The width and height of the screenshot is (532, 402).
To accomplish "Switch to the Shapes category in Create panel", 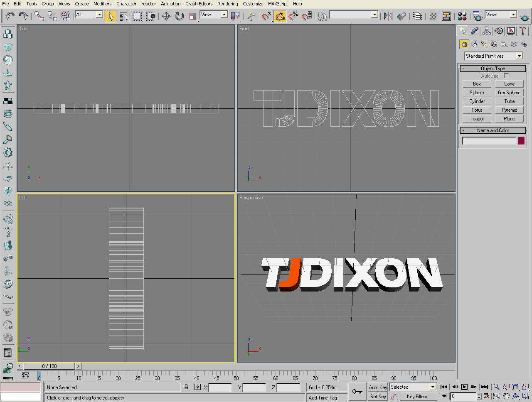I will click(474, 44).
